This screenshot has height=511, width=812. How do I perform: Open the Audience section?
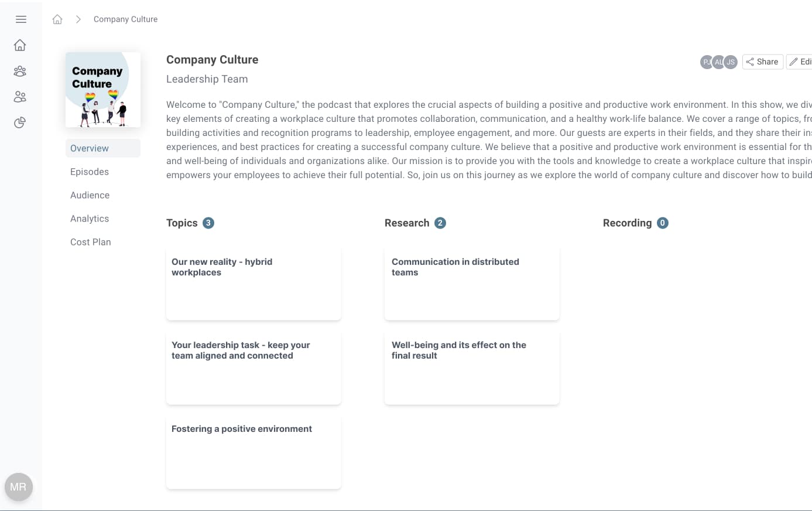point(90,195)
